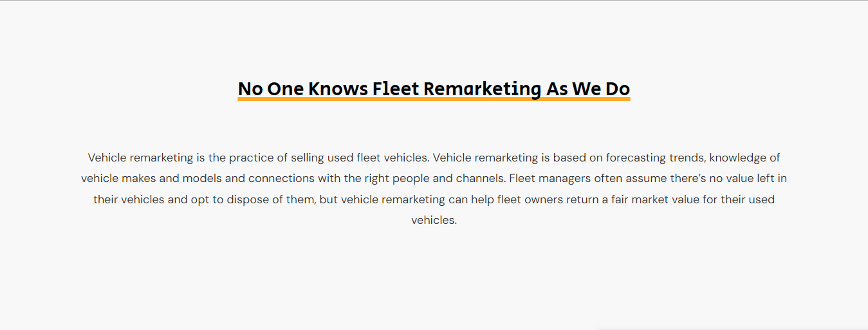This screenshot has width=868, height=330.
Task: Click the word "dispose" in the paragraph
Action: (x=249, y=199)
